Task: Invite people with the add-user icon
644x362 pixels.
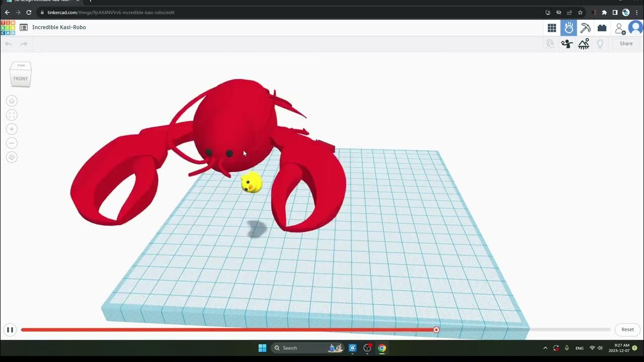Action: [x=620, y=28]
